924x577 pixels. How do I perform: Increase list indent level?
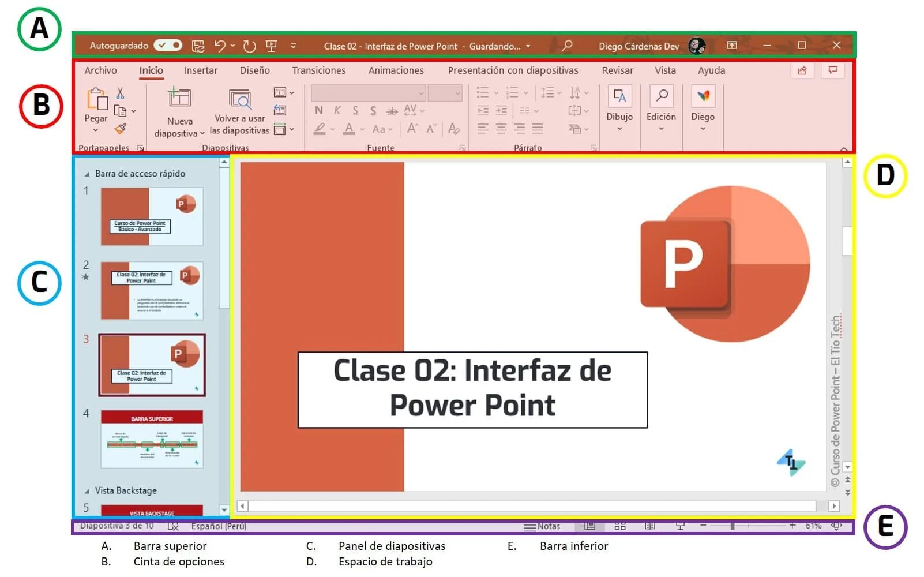[501, 110]
